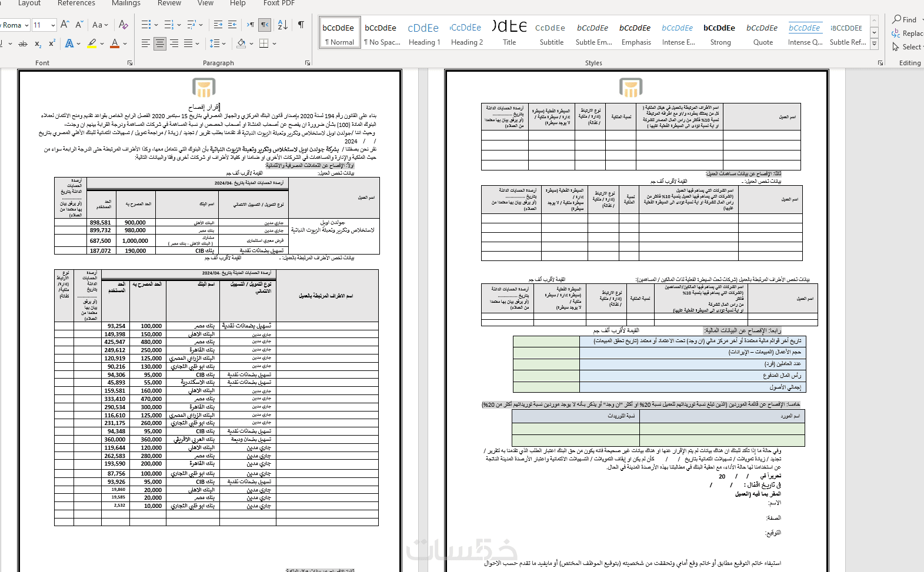Create a multilevel list
Image resolution: width=924 pixels, height=572 pixels.
click(x=192, y=25)
